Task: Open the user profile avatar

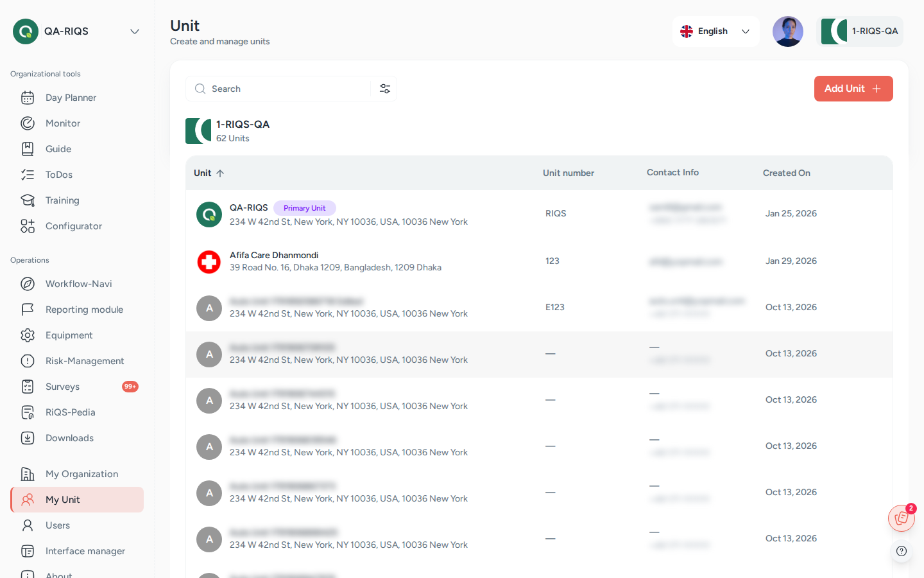Action: [x=788, y=31]
